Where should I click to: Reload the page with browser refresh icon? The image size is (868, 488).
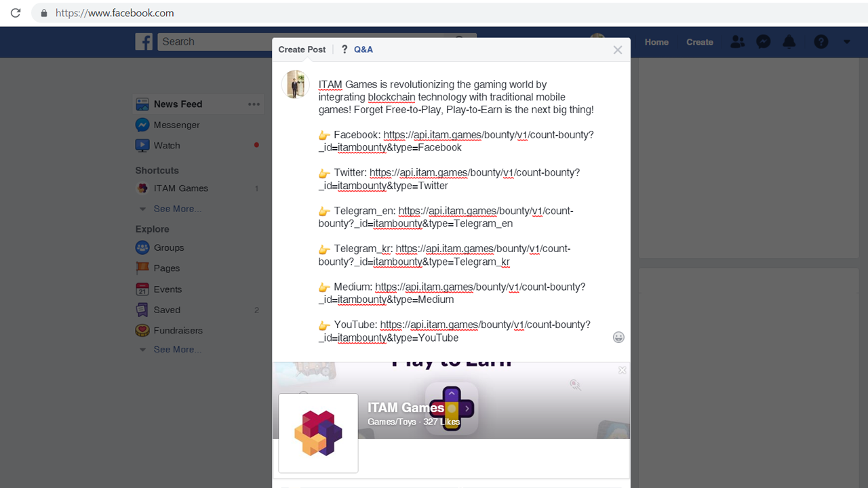click(x=16, y=13)
